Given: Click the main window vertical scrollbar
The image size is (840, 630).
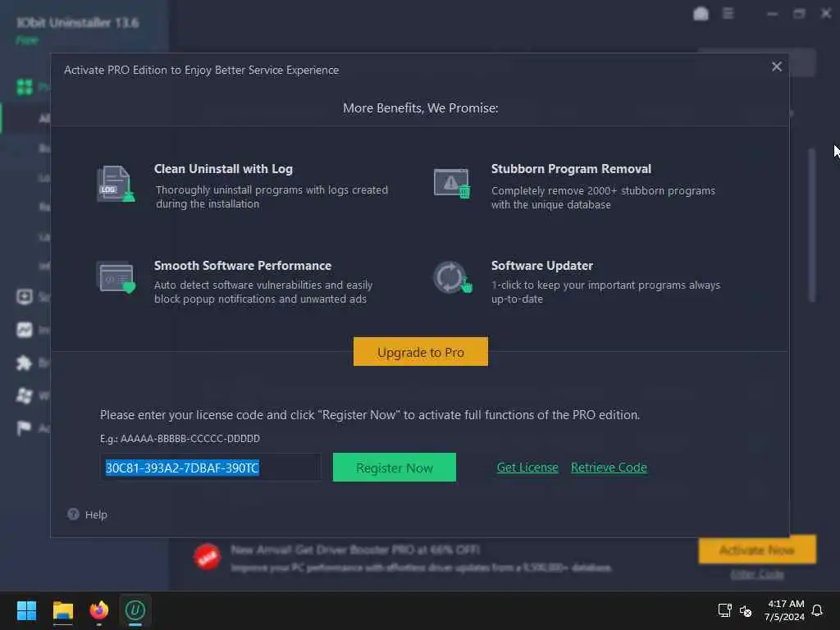Looking at the screenshot, I should (x=812, y=225).
